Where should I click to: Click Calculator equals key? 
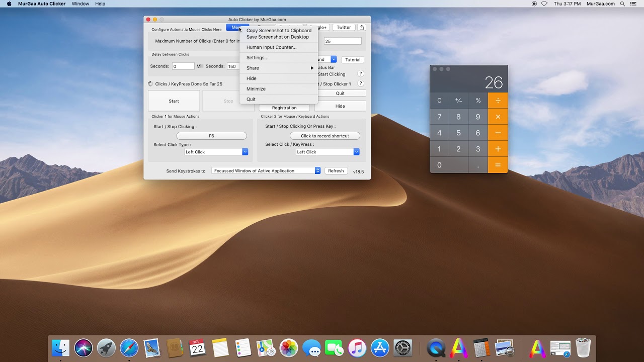498,165
